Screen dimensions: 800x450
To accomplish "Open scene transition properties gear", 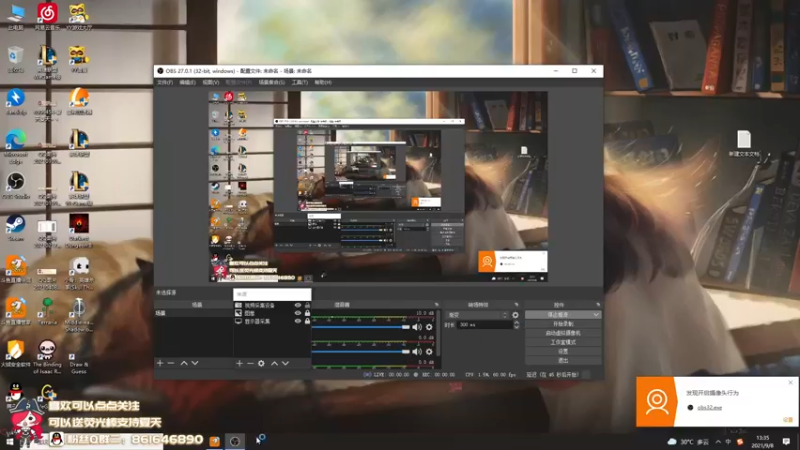I will coord(515,315).
